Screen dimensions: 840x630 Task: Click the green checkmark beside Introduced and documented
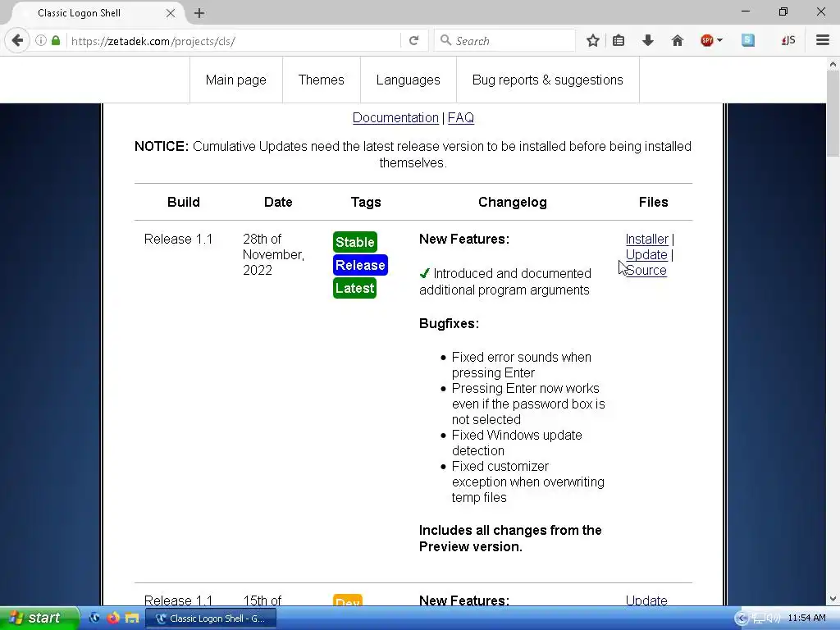(424, 273)
